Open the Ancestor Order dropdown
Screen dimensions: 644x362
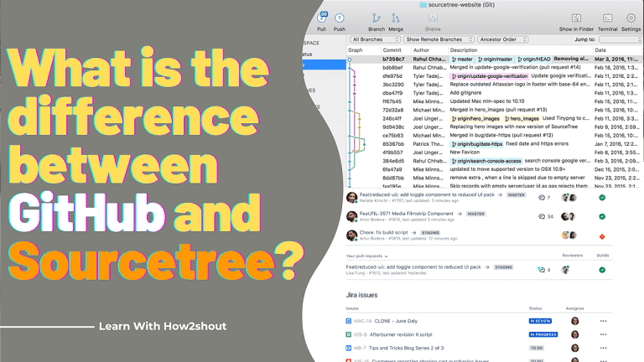pos(503,39)
